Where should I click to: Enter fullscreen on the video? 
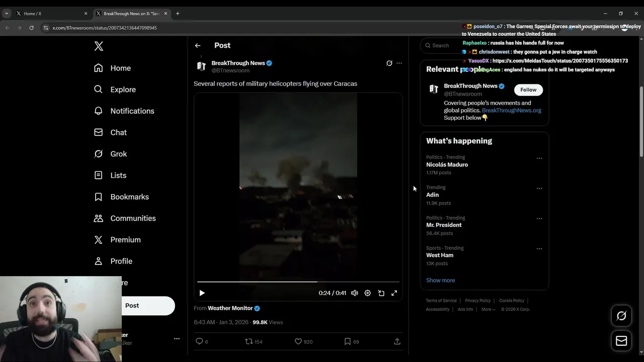[x=394, y=293]
